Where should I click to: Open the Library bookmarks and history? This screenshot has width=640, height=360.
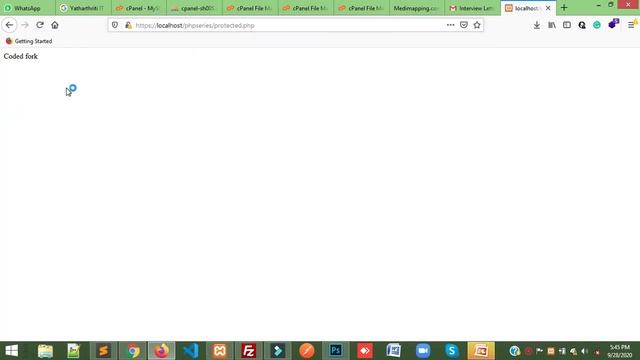[552, 25]
